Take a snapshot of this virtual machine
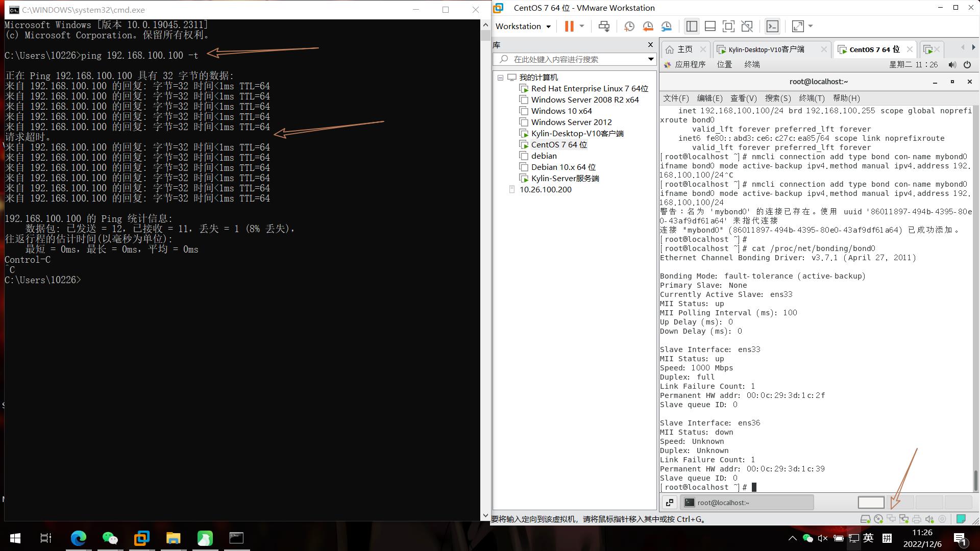The width and height of the screenshot is (980, 551). point(629,27)
